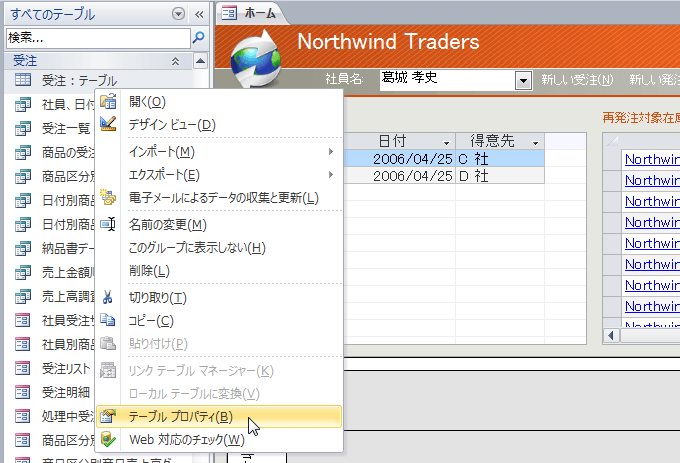Image resolution: width=680 pixels, height=463 pixels.
Task: Click the design view ruler-pencil icon
Action: coord(108,124)
